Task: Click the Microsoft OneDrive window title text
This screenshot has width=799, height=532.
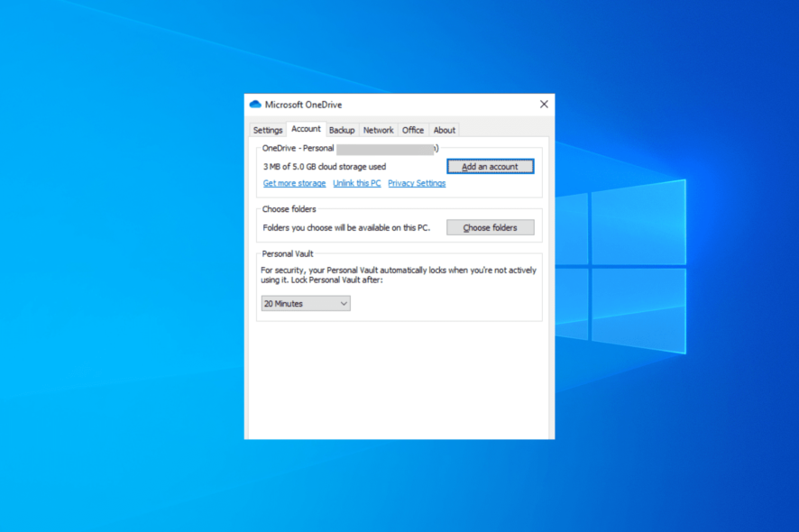Action: [x=303, y=105]
